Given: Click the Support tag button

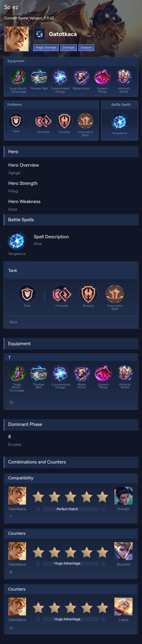Looking at the screenshot, I should (86, 47).
